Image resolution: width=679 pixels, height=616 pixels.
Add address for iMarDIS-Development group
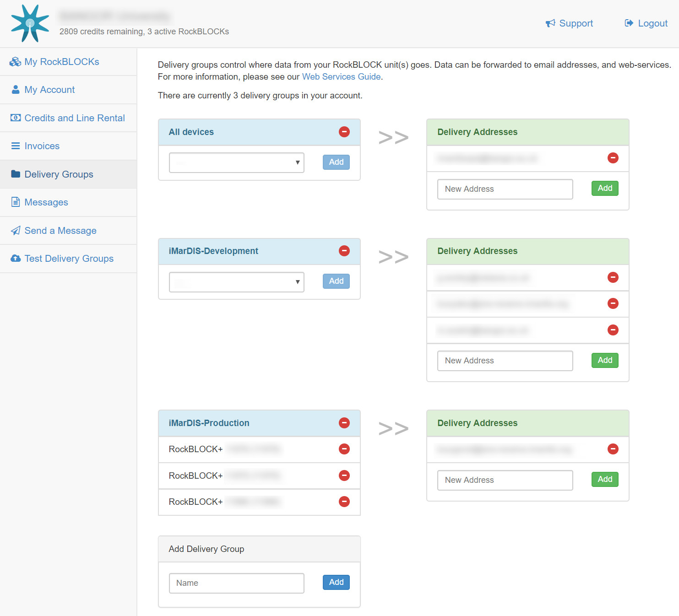click(605, 360)
